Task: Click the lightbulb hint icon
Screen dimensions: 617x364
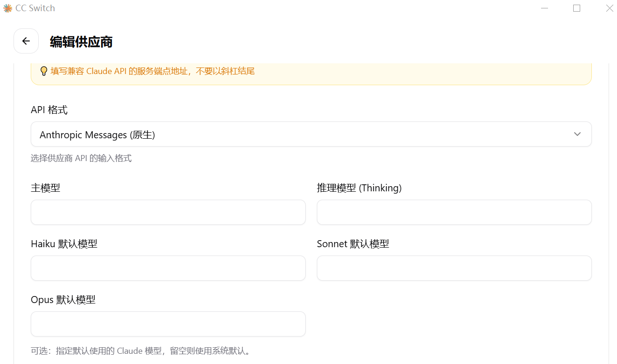Action: tap(44, 71)
